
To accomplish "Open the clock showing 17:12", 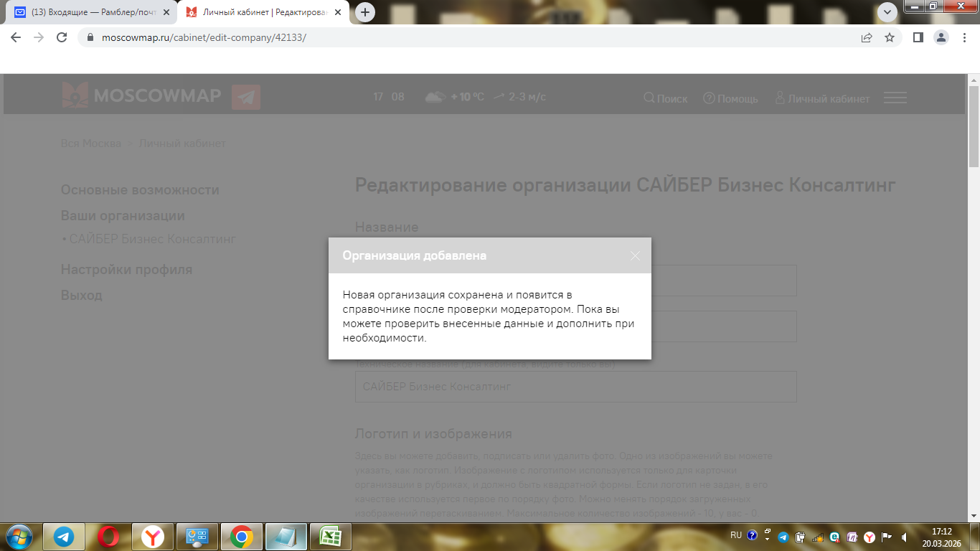I will pos(941,537).
